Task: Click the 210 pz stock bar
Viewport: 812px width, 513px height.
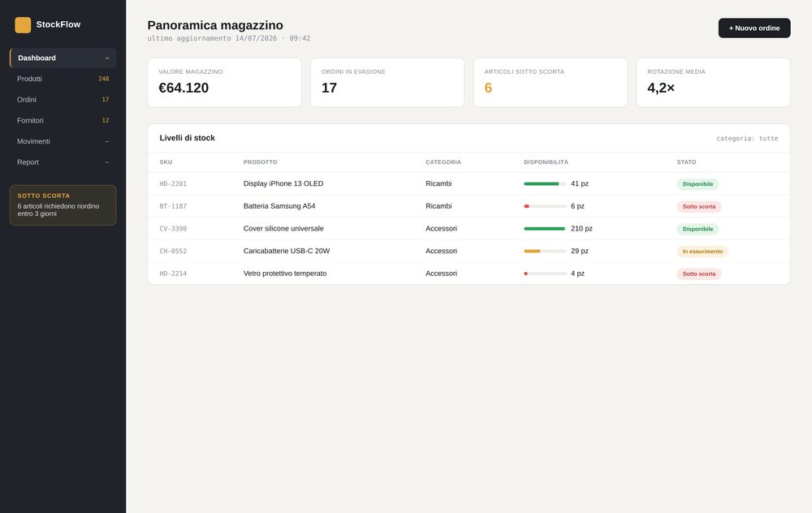Action: (545, 228)
